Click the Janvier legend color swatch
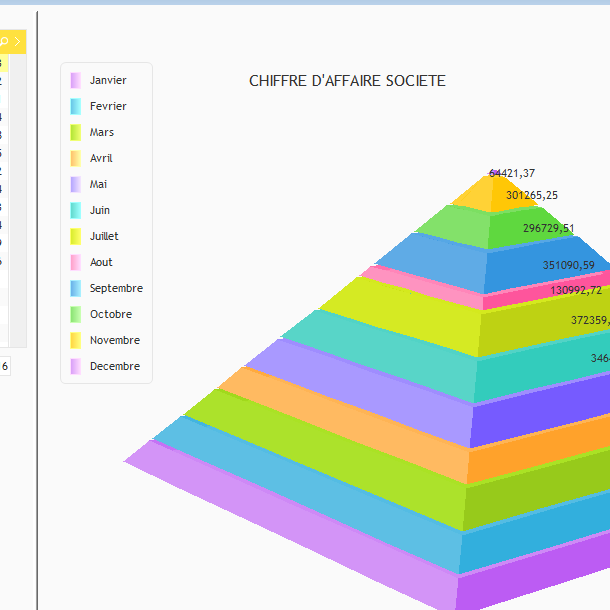610x610 pixels. [75, 80]
